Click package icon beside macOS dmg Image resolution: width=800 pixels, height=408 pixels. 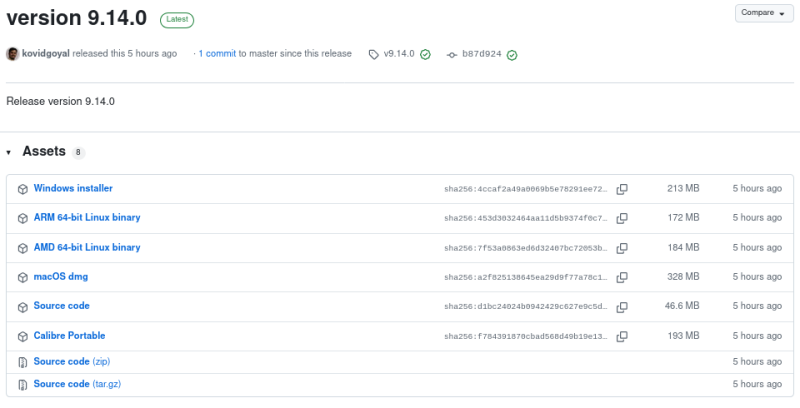point(22,277)
